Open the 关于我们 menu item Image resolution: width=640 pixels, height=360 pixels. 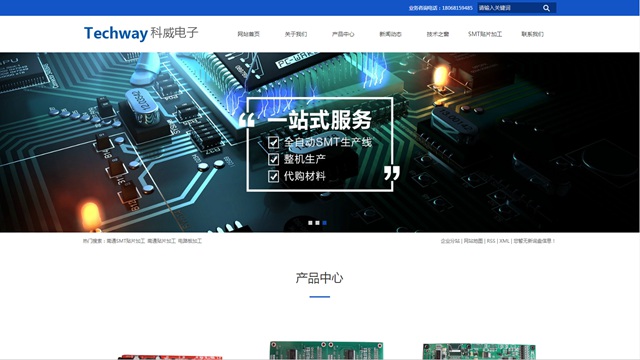(x=296, y=34)
